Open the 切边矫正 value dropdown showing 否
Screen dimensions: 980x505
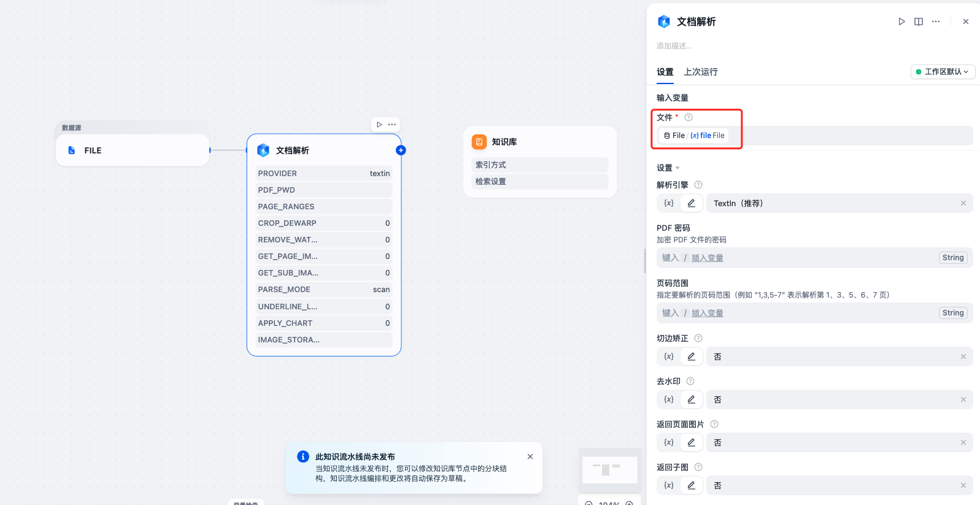839,357
